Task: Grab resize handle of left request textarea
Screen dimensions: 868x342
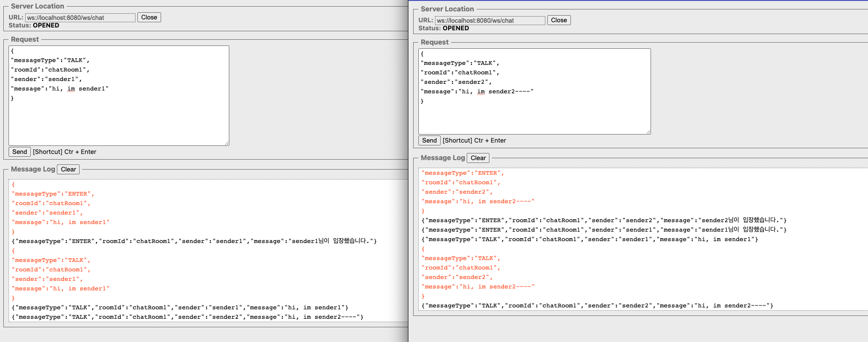Action: pos(226,143)
